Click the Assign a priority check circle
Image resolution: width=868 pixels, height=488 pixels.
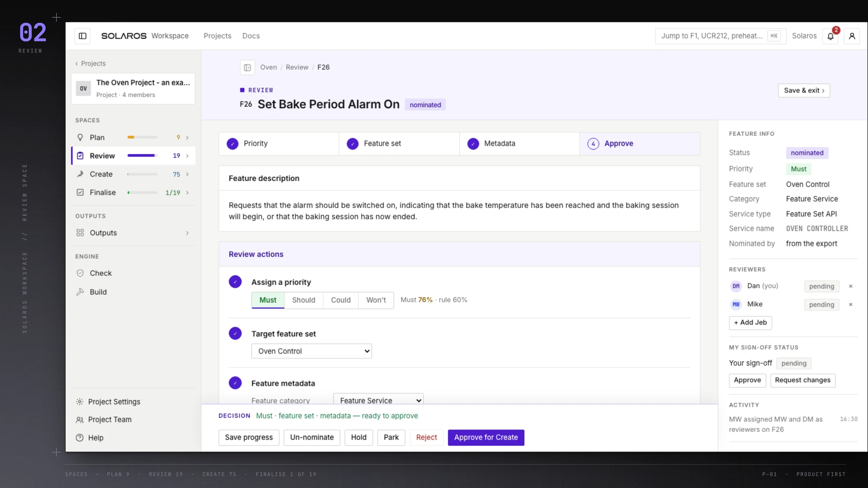[x=235, y=282]
